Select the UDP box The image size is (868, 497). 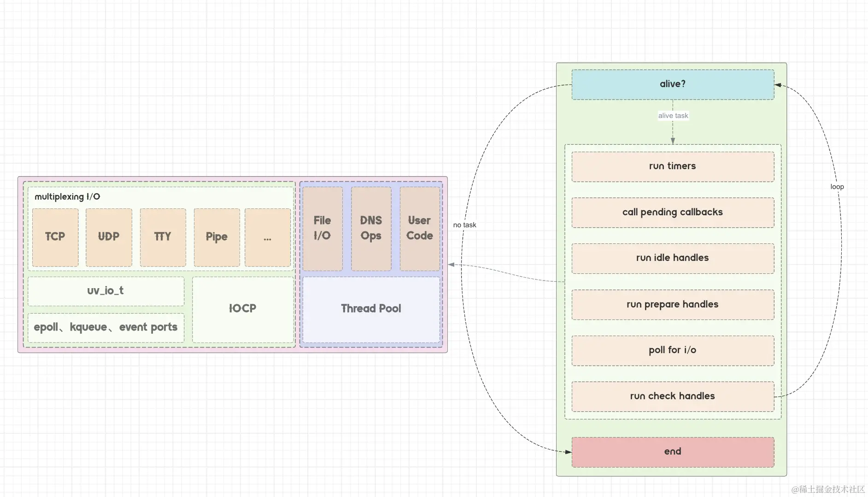[109, 237]
